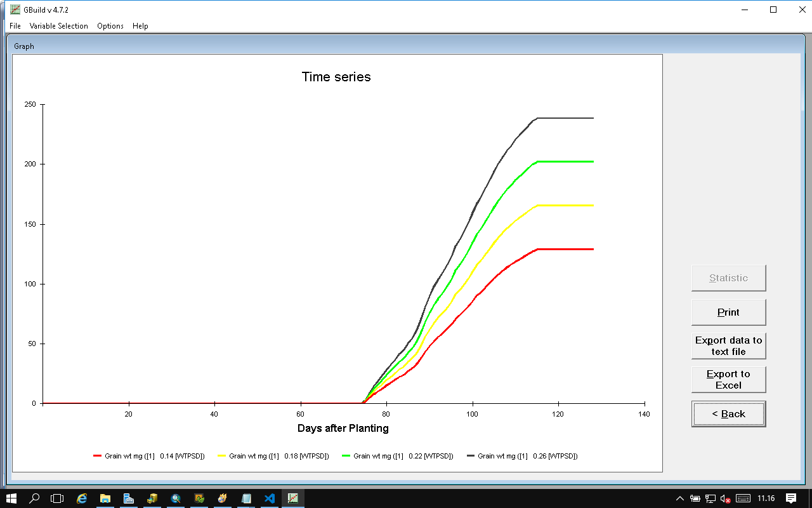Click Export data to text file
812x508 pixels.
[x=728, y=346]
